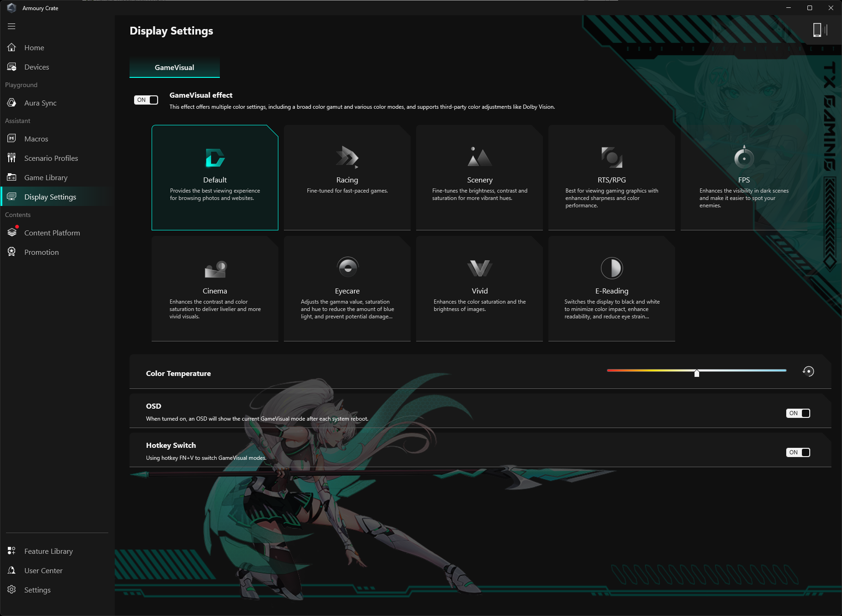Apply the Vivid mode card

[x=479, y=288]
